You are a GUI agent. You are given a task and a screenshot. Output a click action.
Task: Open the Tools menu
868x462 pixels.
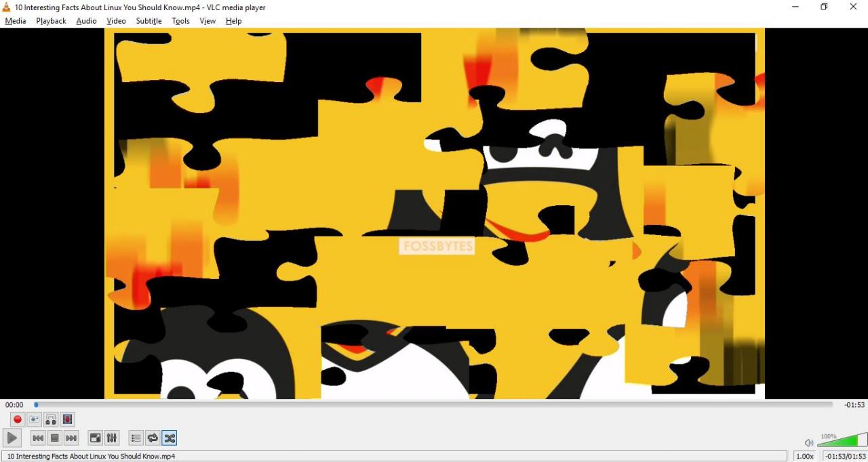[x=180, y=21]
